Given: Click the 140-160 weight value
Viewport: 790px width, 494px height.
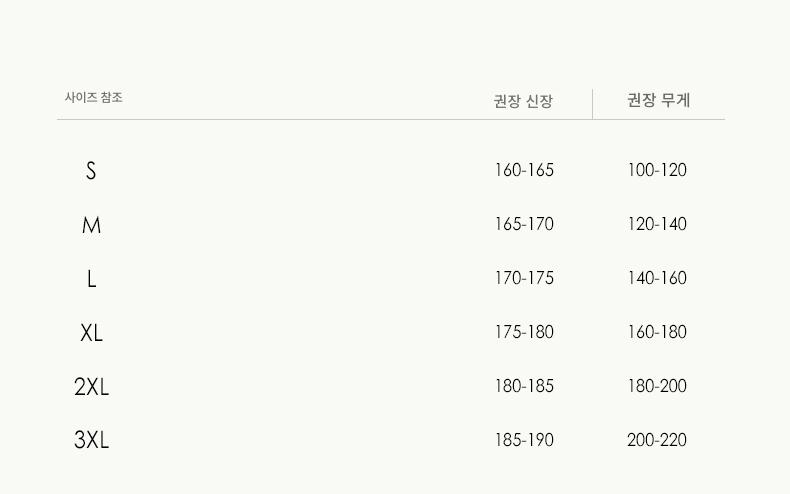Looking at the screenshot, I should [657, 279].
